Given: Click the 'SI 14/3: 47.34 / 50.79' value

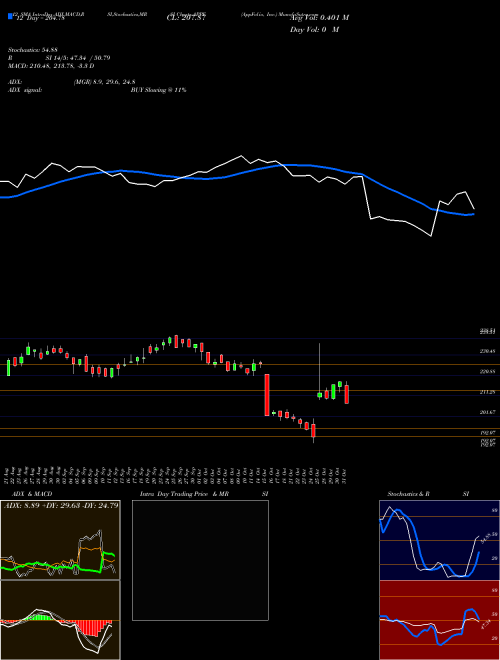Looking at the screenshot, I should pyautogui.click(x=78, y=58).
